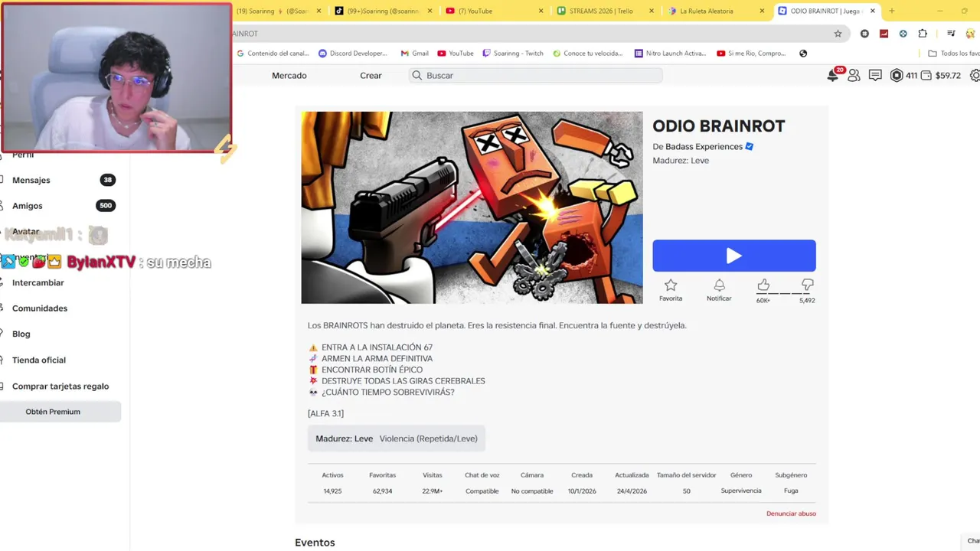Click the 500 badge beside Amigos
This screenshot has height=551, width=980.
tap(106, 206)
